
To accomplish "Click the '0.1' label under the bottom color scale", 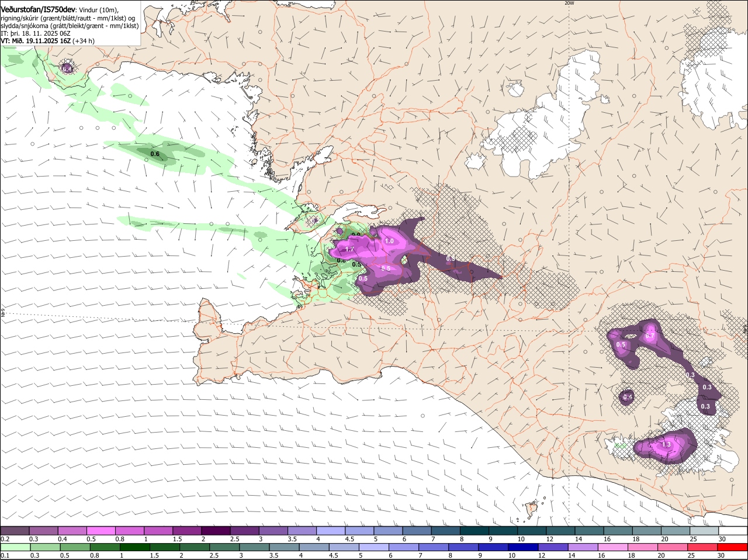I will coord(5,555).
